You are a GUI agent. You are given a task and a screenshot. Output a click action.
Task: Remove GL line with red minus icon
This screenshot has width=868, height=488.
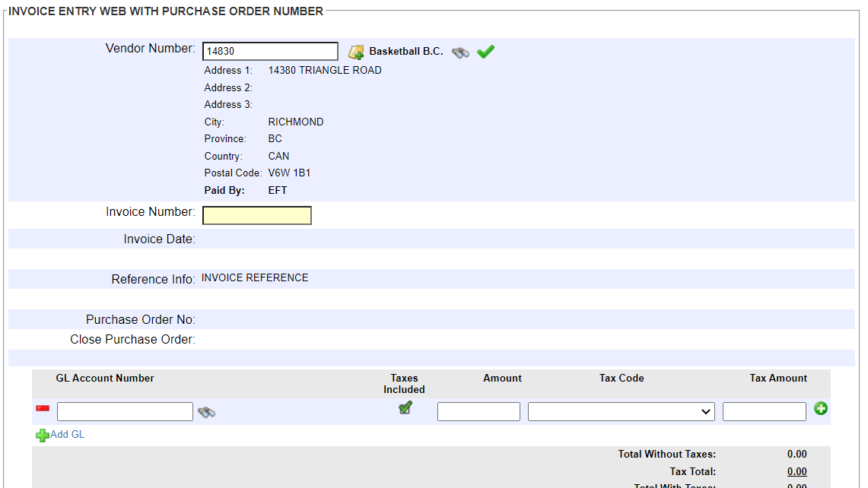43,409
